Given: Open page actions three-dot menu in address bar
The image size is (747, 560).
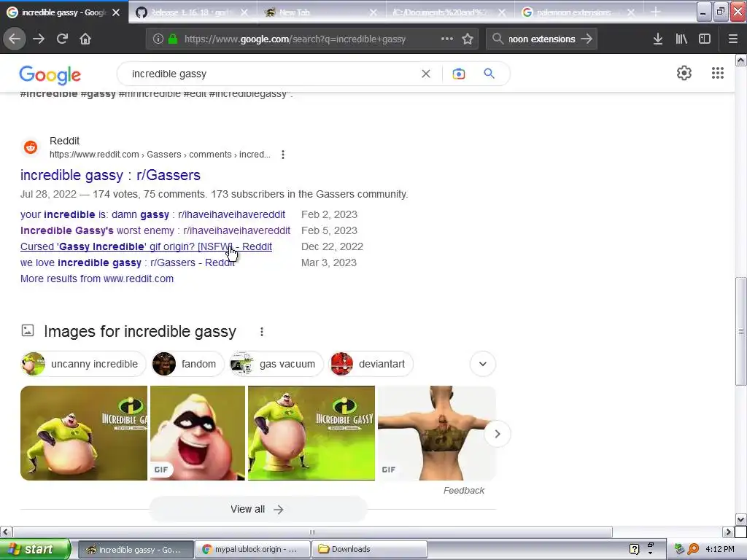Looking at the screenshot, I should [x=447, y=39].
